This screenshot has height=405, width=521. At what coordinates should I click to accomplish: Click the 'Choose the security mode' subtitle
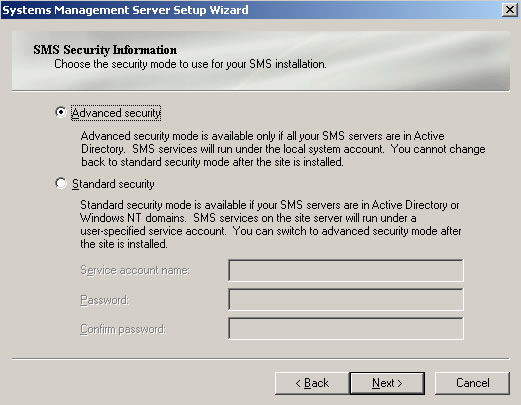(x=190, y=64)
